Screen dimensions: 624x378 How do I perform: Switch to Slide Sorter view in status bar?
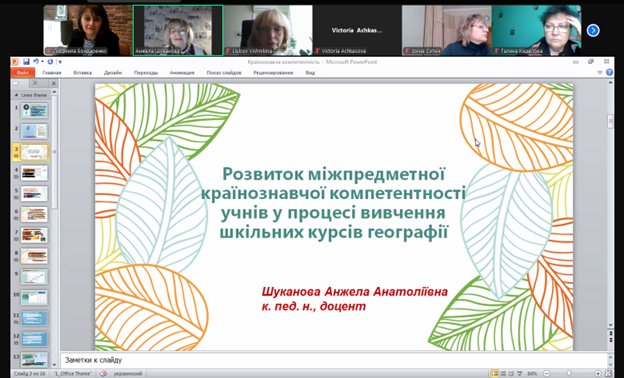503,374
